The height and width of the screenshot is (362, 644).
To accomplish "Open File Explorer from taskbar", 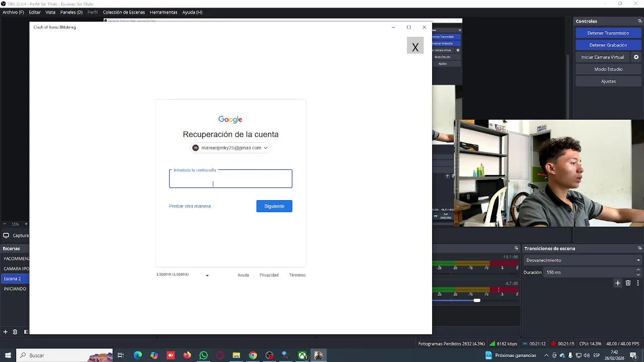I will (236, 355).
